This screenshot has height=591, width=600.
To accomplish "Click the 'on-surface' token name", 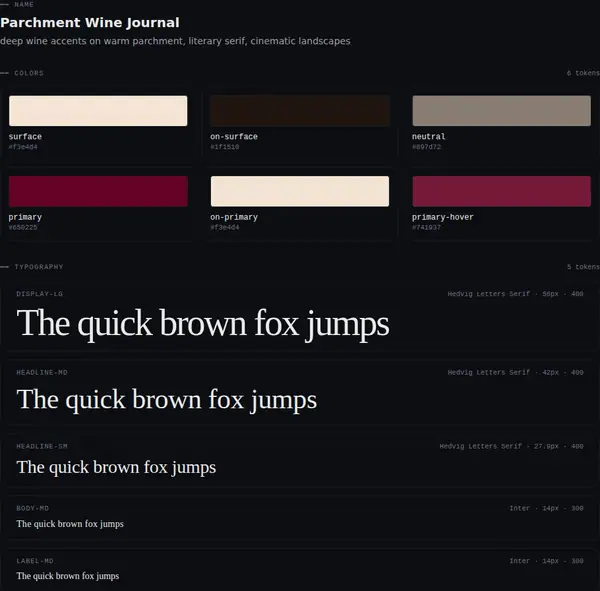I will tap(234, 137).
